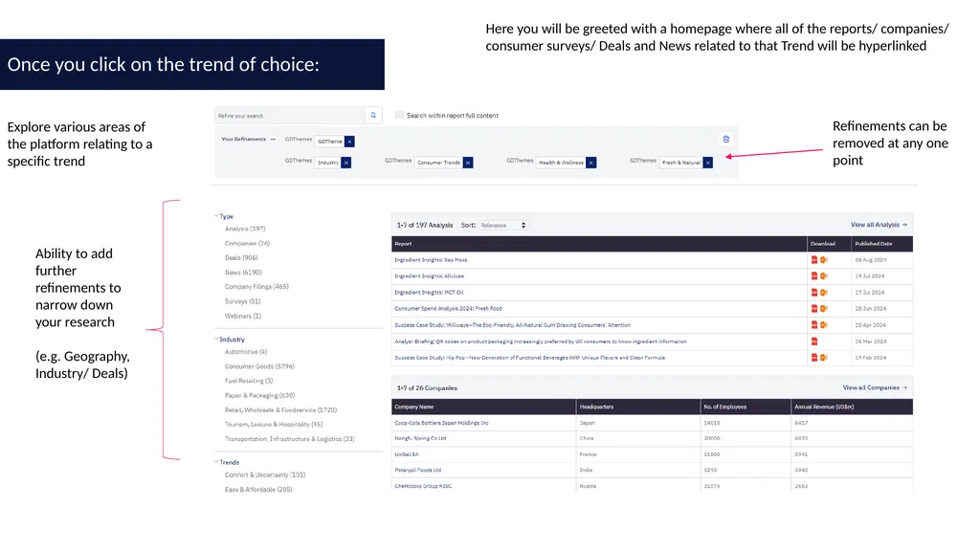Tick Search within report full content checkbox
This screenshot has width=980, height=550.
pyautogui.click(x=399, y=115)
